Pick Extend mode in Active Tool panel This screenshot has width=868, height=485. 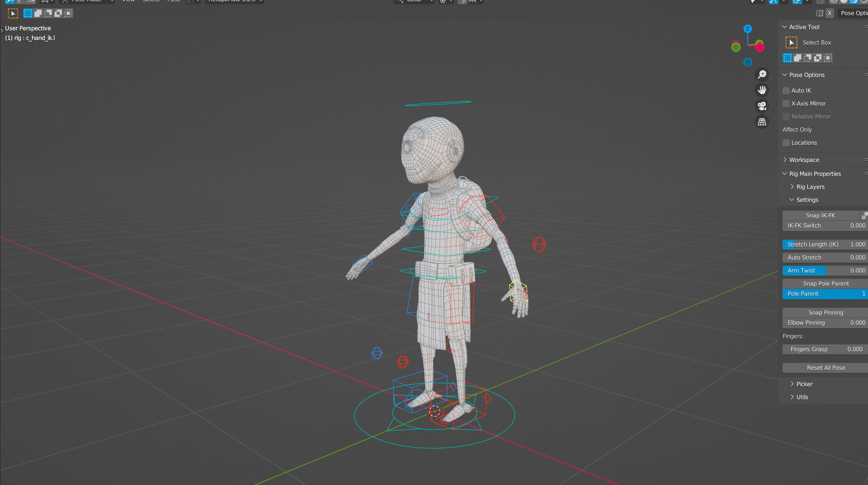797,58
